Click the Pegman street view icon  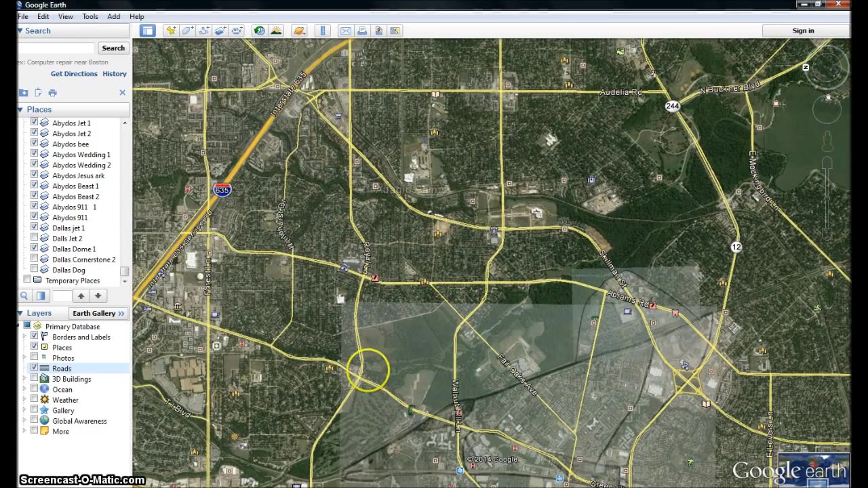tap(827, 142)
